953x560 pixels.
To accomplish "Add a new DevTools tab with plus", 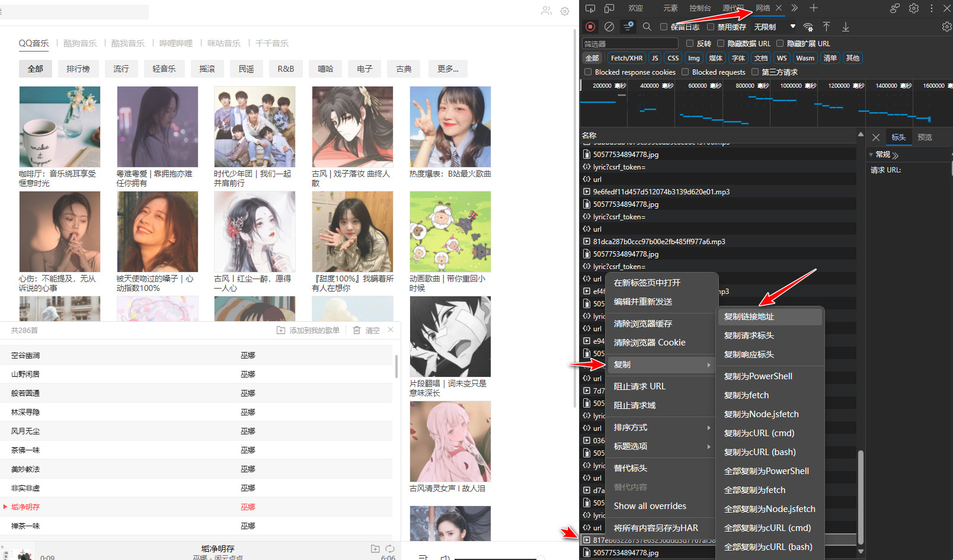I will click(x=814, y=8).
